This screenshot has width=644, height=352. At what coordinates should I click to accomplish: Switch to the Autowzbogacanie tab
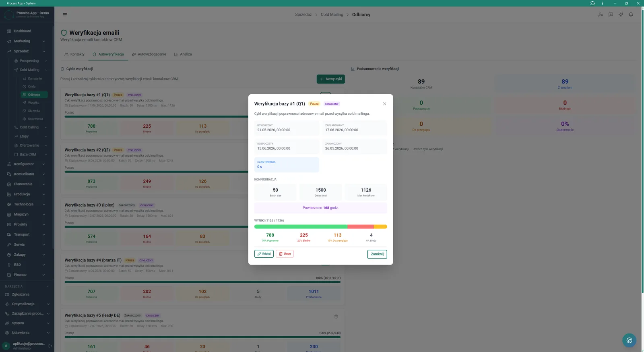pyautogui.click(x=149, y=54)
